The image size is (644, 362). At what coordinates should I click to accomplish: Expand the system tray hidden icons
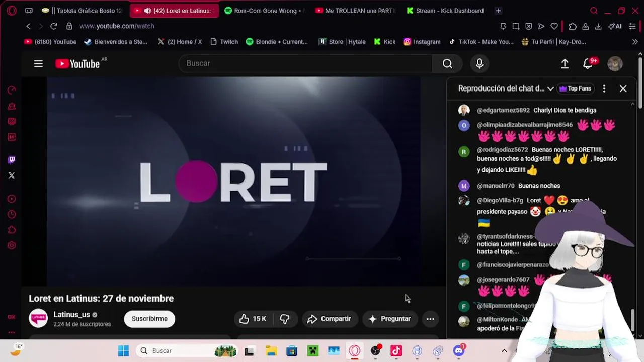coord(504,351)
